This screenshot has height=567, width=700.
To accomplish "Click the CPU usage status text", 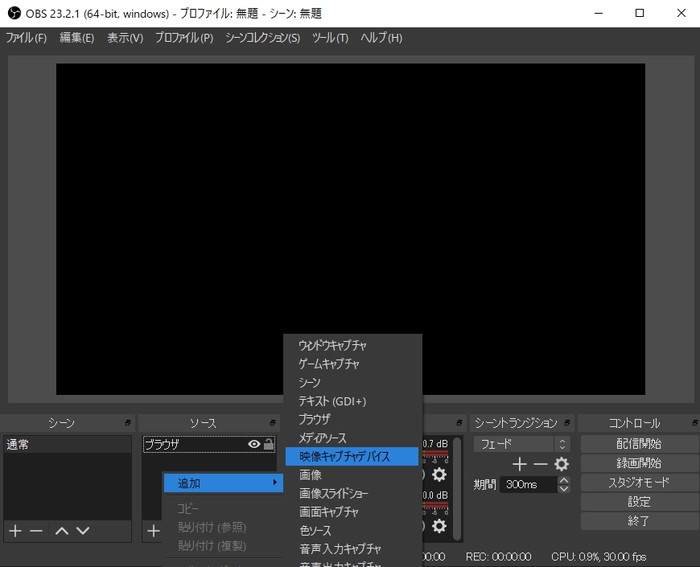I will (x=599, y=557).
